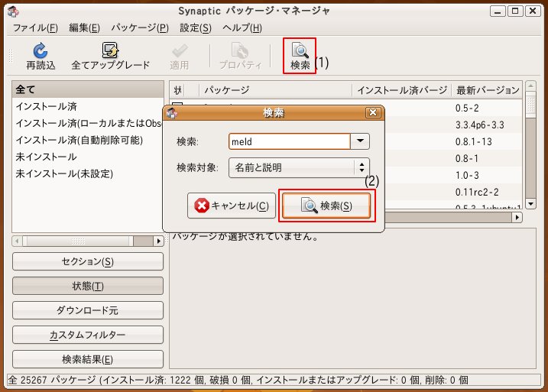
Task: Open the Settings (設定) menu
Action: point(195,28)
